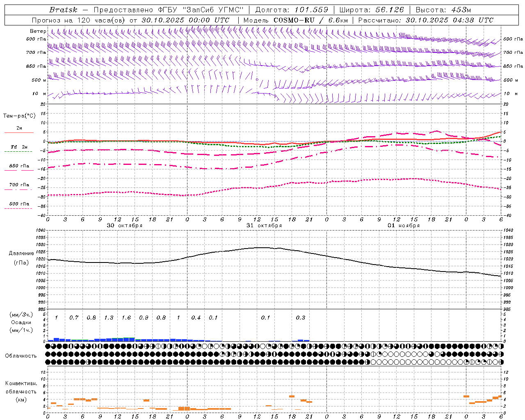
Task: Click the 'Давление' pressure panel label
Action: click(x=21, y=253)
